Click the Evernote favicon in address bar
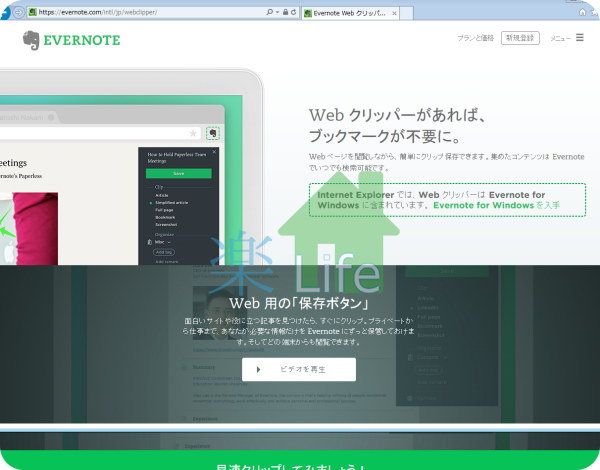The width and height of the screenshot is (600, 470). pos(33,12)
